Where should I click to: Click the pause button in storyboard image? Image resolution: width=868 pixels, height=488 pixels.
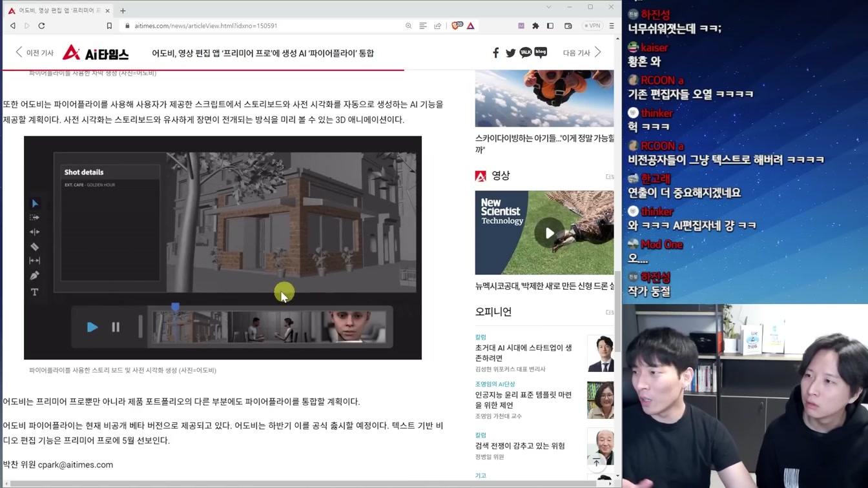[116, 327]
